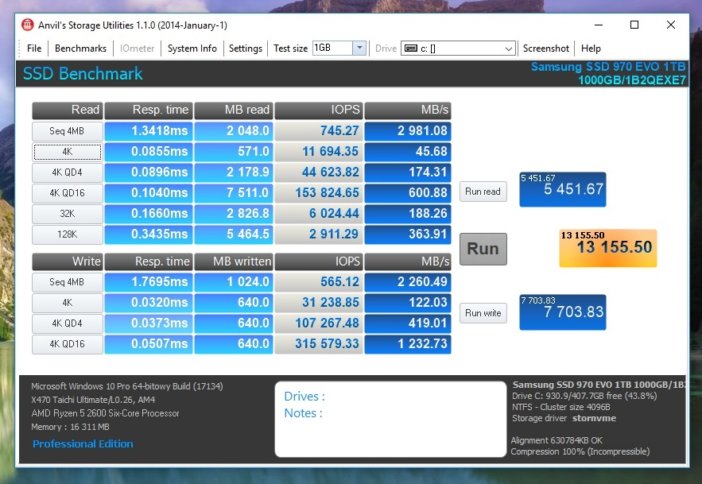
Task: Click the Drives and Notes text box
Action: coord(390,419)
